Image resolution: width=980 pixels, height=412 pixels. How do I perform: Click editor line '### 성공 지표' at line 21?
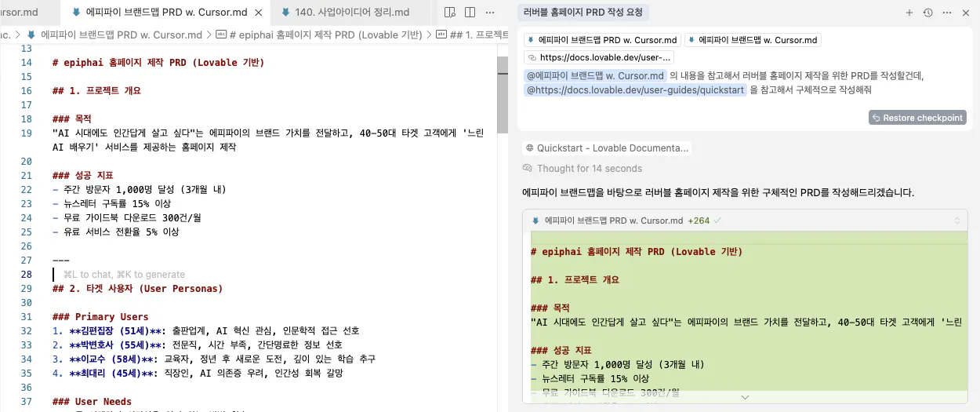click(x=83, y=176)
